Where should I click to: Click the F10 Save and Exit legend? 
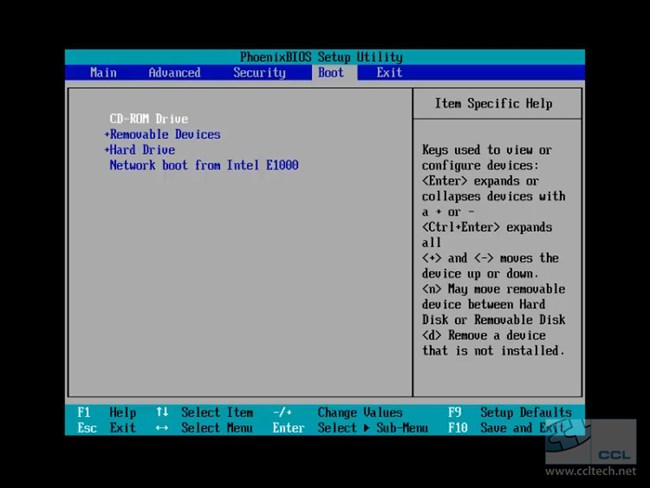point(507,427)
